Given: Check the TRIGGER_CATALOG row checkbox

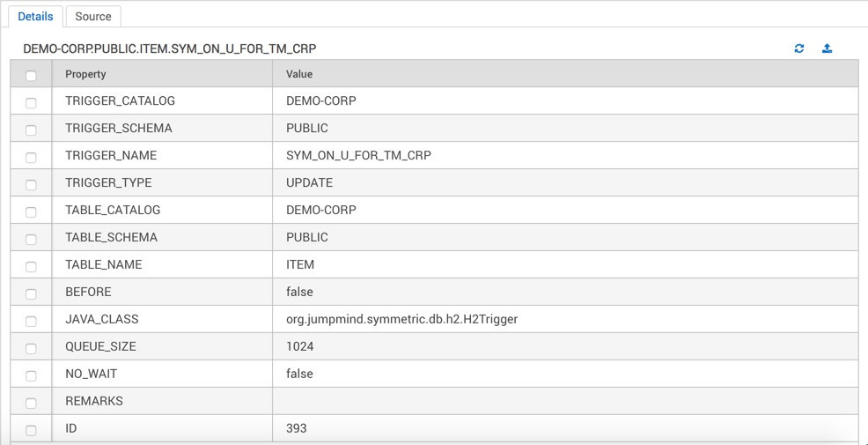Looking at the screenshot, I should click(x=31, y=102).
